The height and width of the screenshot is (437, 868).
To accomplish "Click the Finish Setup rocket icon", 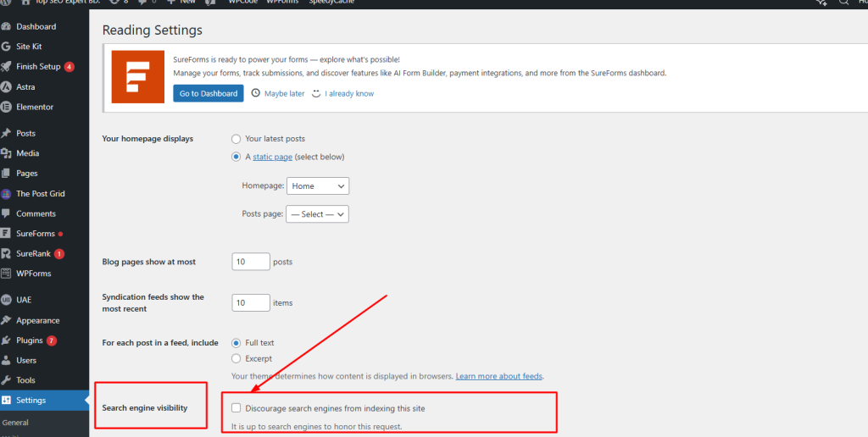I will pyautogui.click(x=7, y=67).
